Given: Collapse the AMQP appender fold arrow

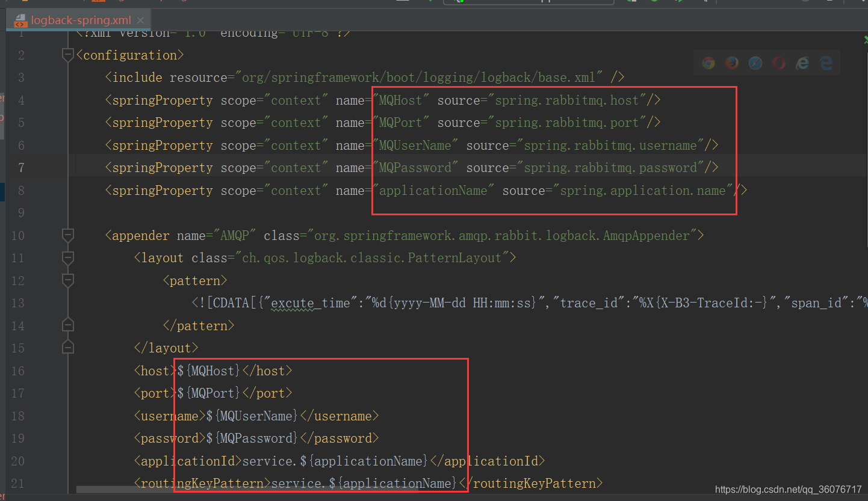Looking at the screenshot, I should (x=67, y=235).
